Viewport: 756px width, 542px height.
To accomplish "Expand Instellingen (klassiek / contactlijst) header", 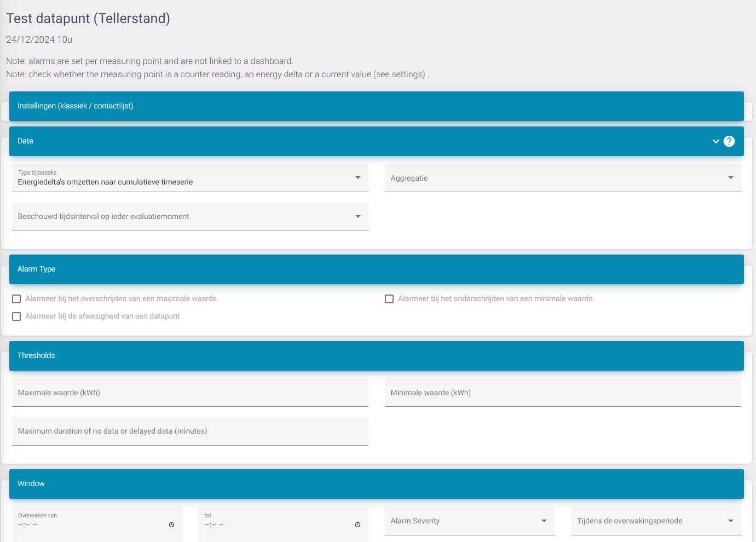I will (376, 106).
